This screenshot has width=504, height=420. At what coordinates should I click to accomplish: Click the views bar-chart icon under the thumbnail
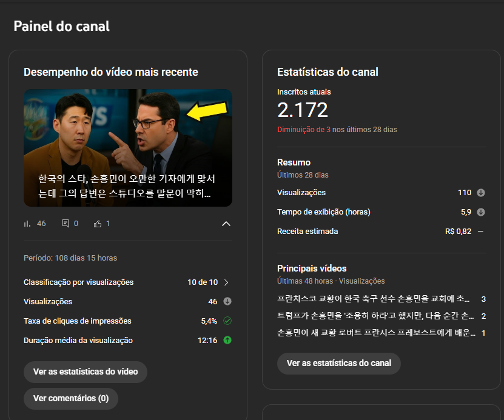point(27,224)
